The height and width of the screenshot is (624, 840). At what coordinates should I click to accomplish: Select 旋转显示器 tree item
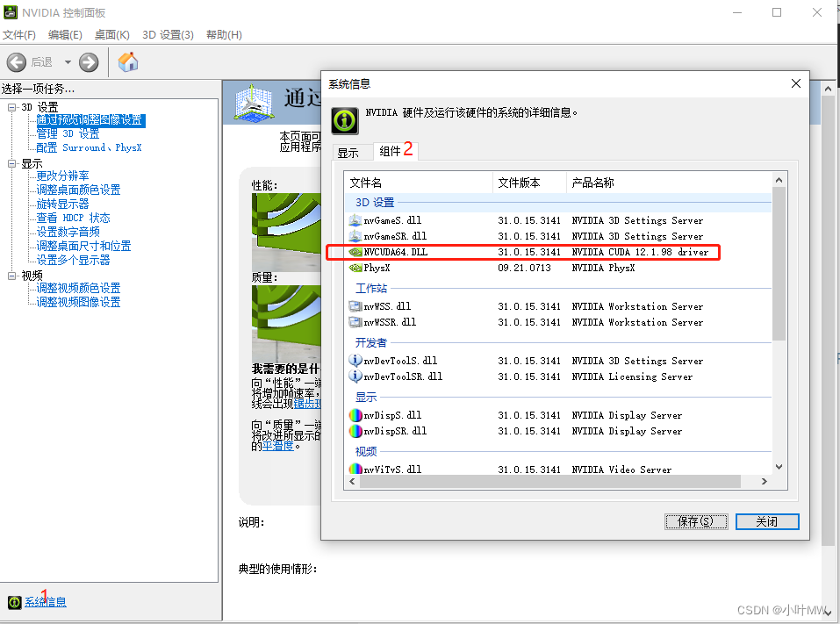(62, 204)
